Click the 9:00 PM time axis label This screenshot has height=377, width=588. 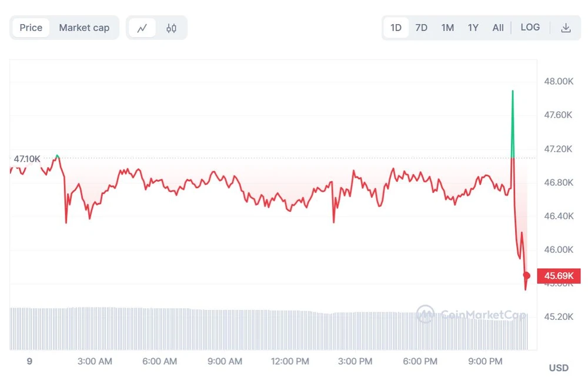tap(485, 362)
